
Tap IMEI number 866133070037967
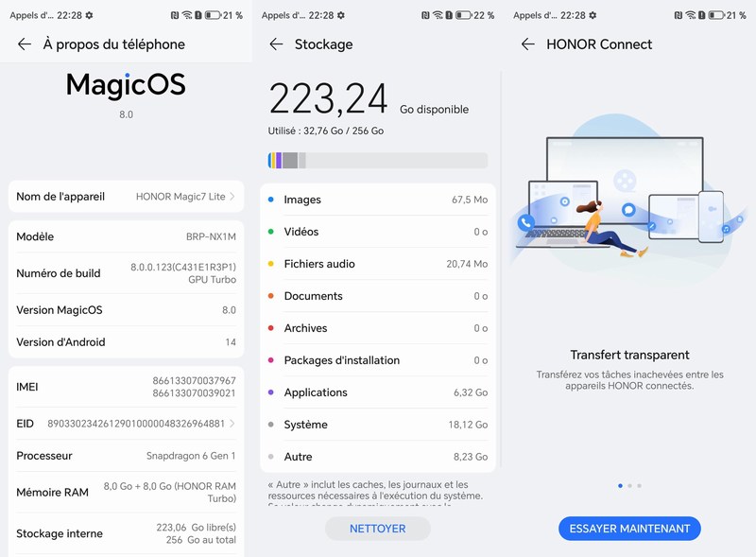pyautogui.click(x=195, y=381)
